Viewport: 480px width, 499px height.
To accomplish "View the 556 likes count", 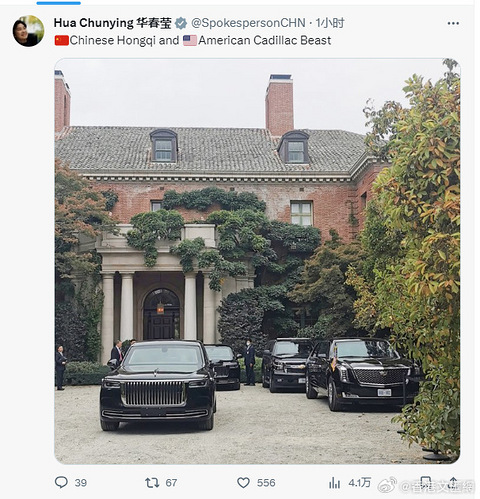I will [x=266, y=483].
